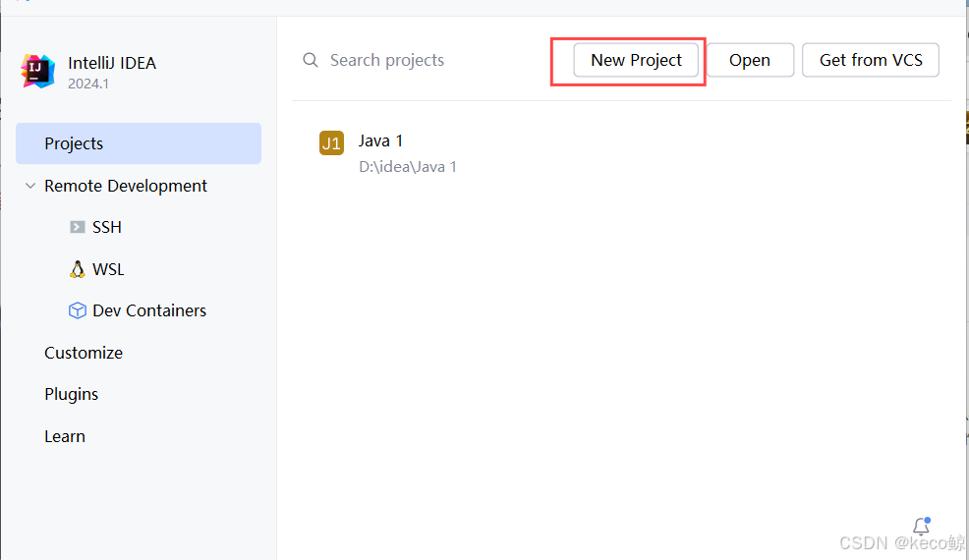Click the WSL penguin icon
Screen dimensions: 969x560
[78, 269]
